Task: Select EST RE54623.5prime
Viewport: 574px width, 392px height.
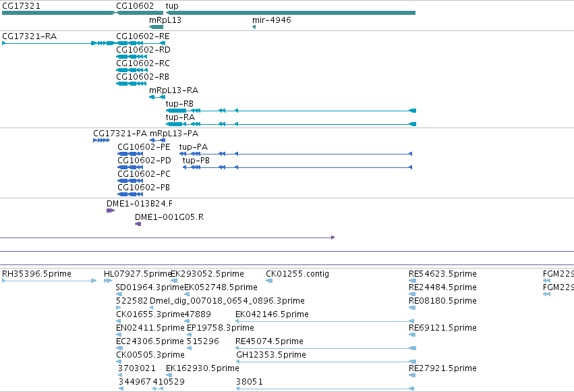Action: [442, 274]
